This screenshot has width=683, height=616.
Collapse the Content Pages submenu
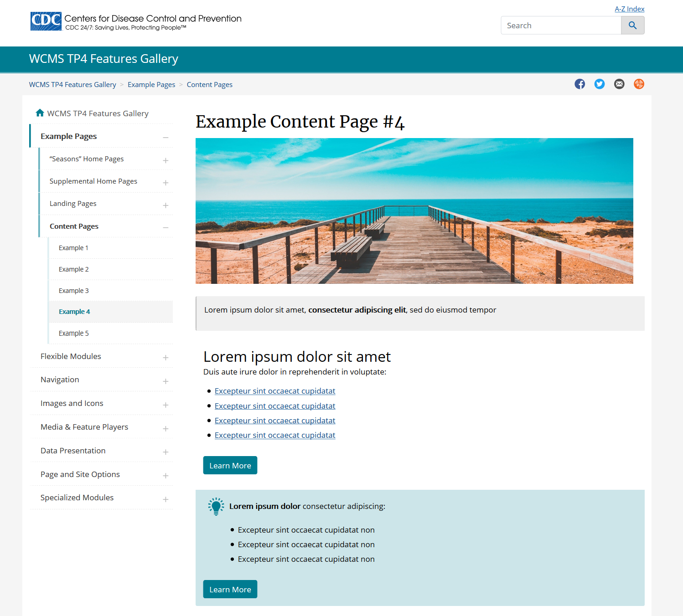click(x=166, y=227)
